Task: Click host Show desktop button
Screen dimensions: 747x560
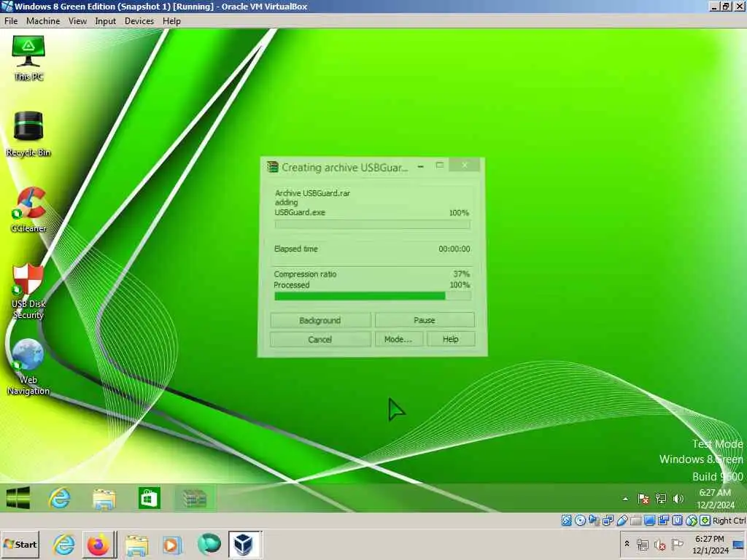Action: (x=738, y=545)
